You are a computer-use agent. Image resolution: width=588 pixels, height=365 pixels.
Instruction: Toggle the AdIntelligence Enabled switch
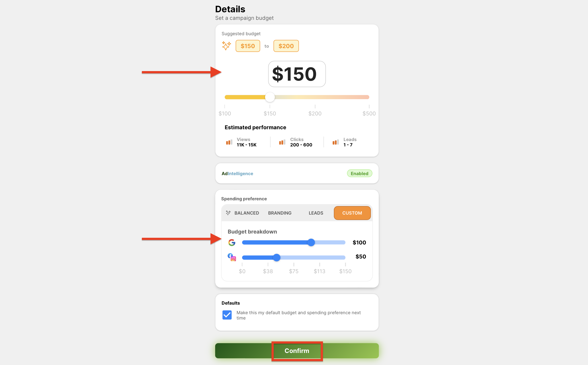(359, 173)
